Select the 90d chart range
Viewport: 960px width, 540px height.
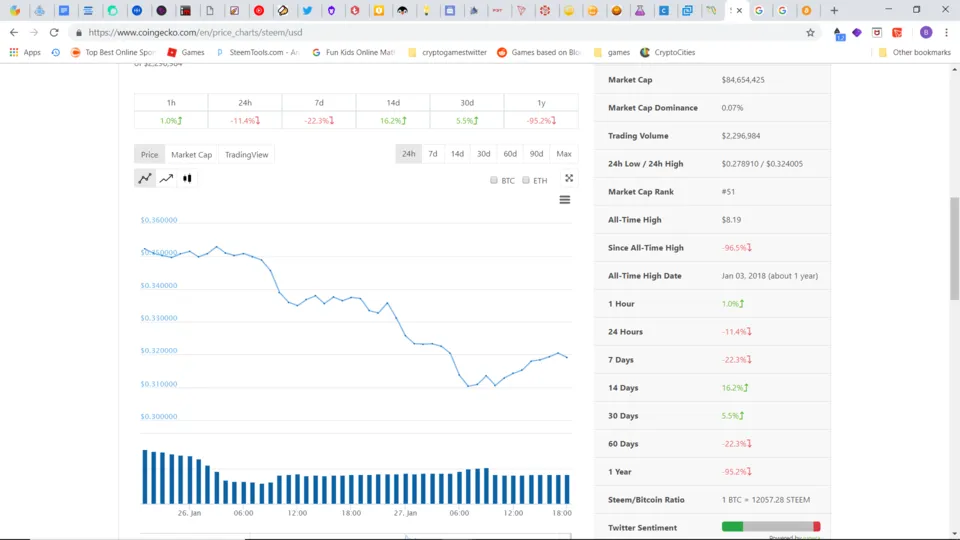click(536, 154)
